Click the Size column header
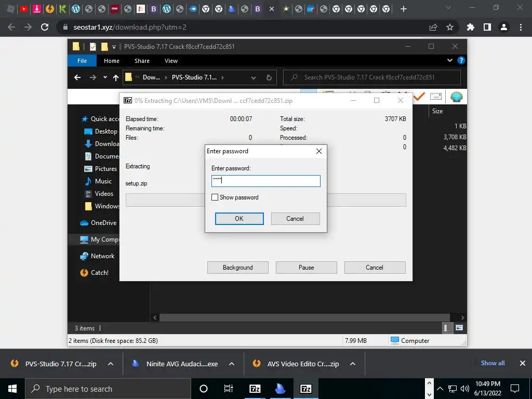The image size is (532, 399). coord(437,111)
